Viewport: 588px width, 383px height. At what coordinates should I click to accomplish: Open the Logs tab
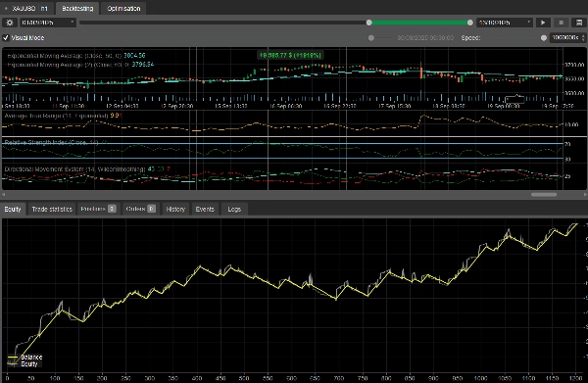coord(234,209)
